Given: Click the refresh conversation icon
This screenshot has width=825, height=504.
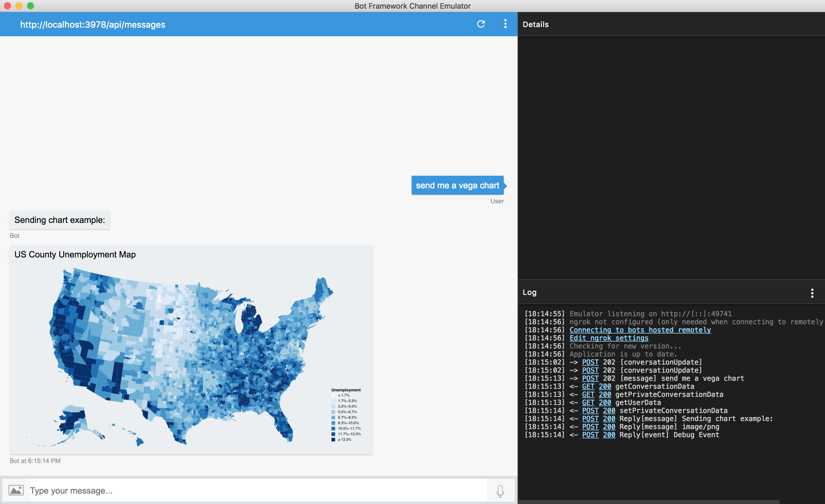Looking at the screenshot, I should tap(481, 24).
